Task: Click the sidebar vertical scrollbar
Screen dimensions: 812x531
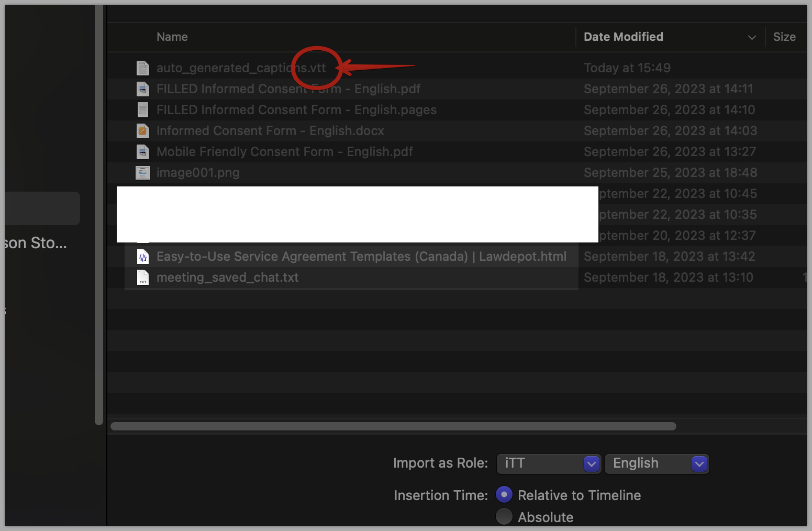Action: 99,215
